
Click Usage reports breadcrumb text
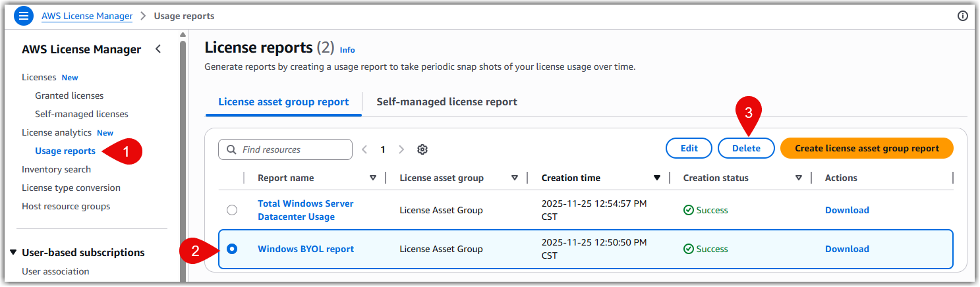coord(184,16)
